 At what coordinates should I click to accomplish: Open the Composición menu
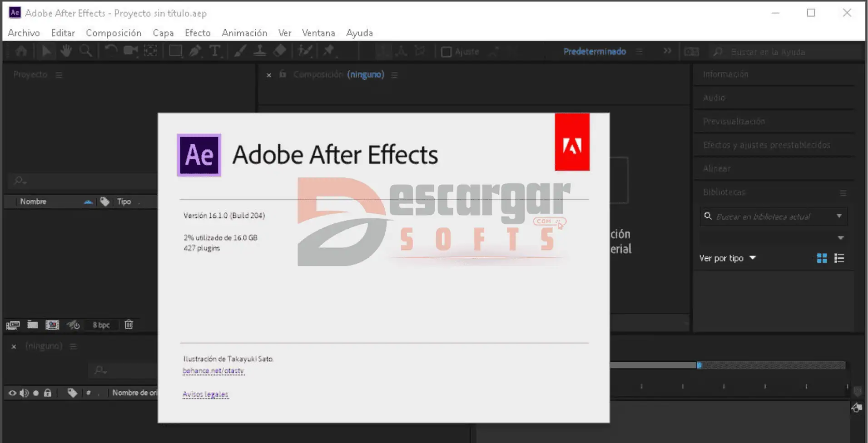click(114, 33)
